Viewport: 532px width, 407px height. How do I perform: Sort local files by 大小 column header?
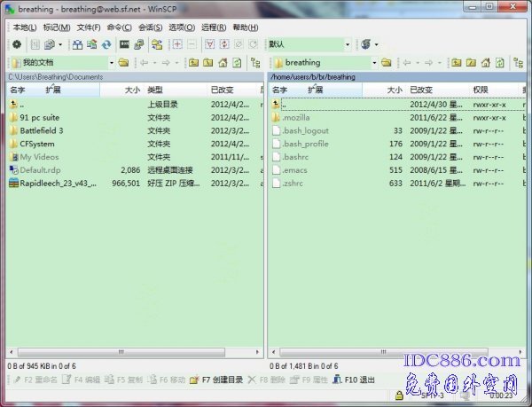point(131,90)
